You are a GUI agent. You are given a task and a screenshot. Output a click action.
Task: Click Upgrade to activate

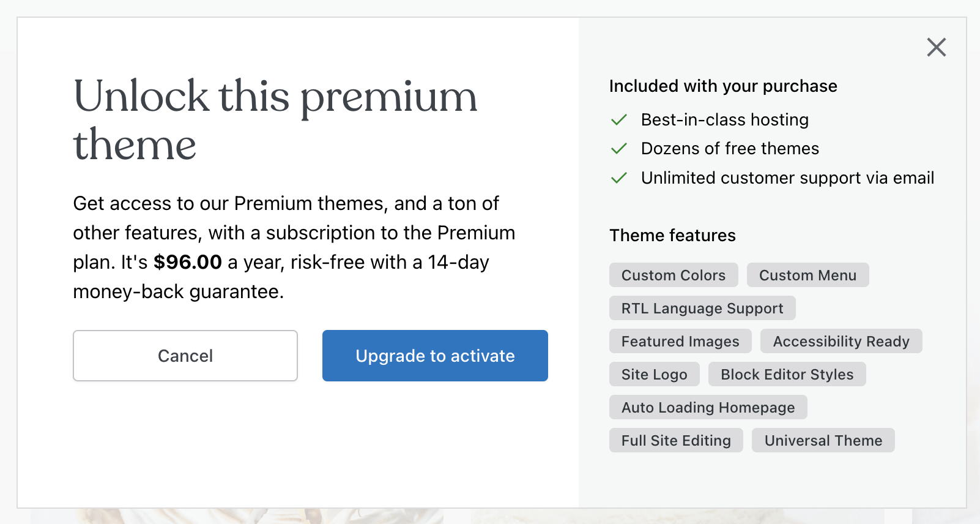435,356
